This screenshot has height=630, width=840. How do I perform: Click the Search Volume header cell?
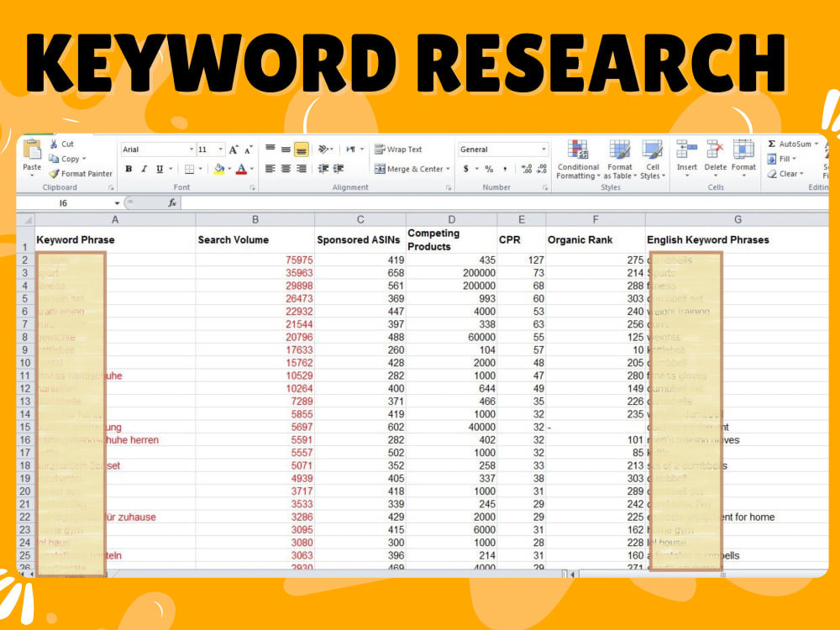(x=255, y=240)
